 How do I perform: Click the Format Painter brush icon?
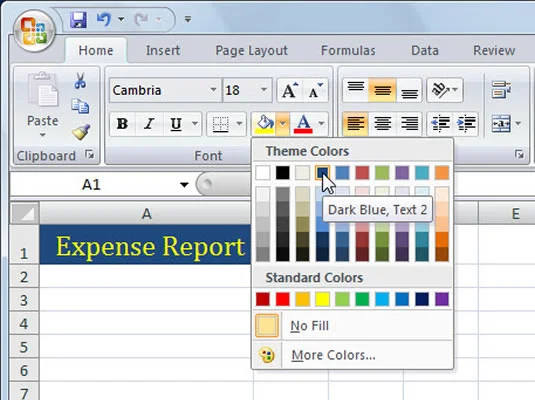[x=81, y=132]
